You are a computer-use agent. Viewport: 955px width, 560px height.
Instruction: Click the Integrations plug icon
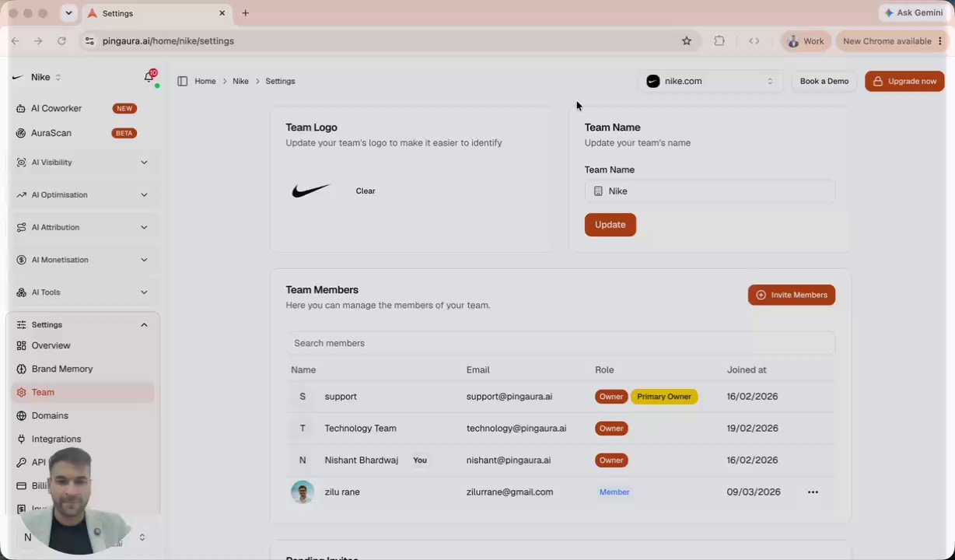(21, 439)
